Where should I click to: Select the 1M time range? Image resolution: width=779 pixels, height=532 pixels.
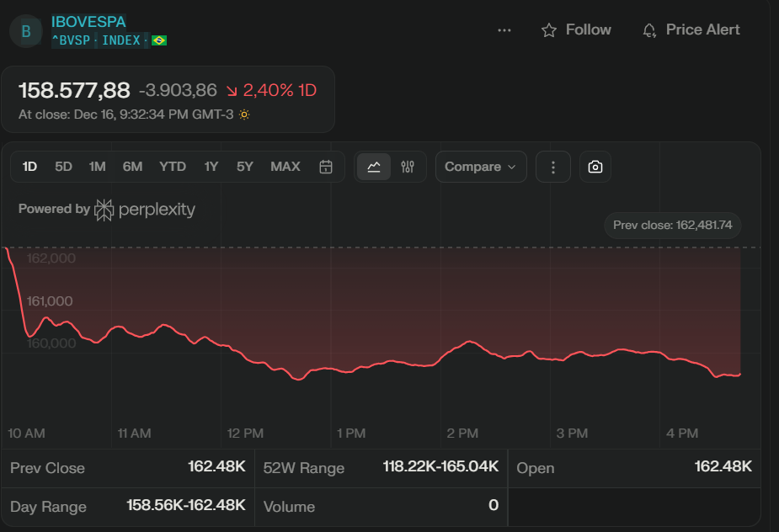[x=97, y=167]
